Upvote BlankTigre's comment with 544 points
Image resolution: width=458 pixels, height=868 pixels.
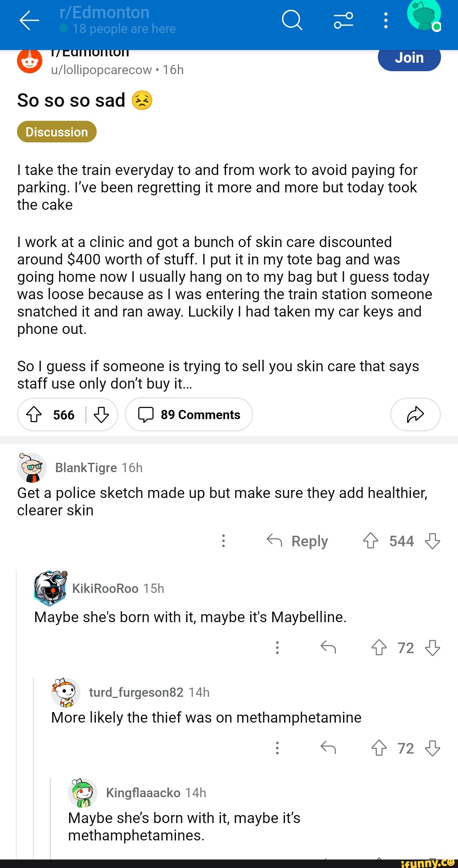(x=371, y=541)
